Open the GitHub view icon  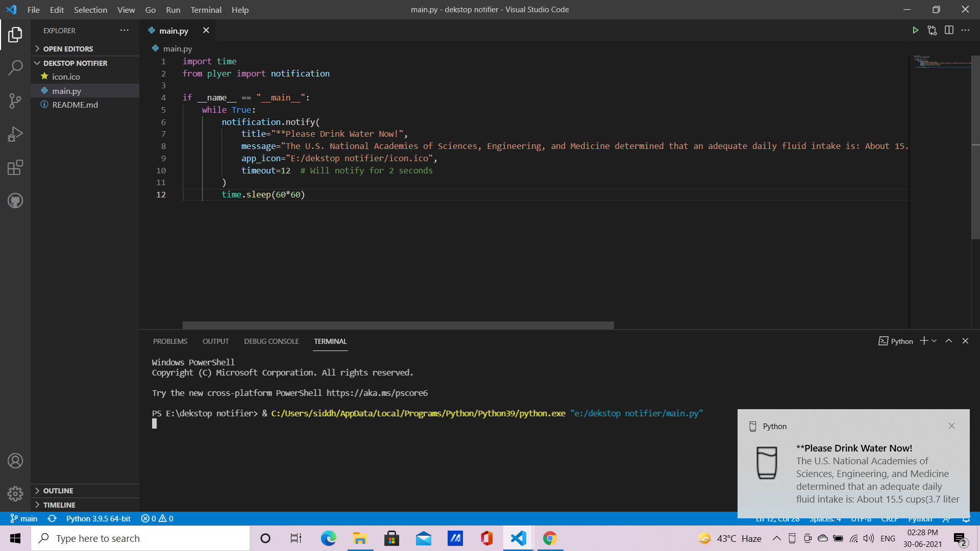(x=15, y=201)
